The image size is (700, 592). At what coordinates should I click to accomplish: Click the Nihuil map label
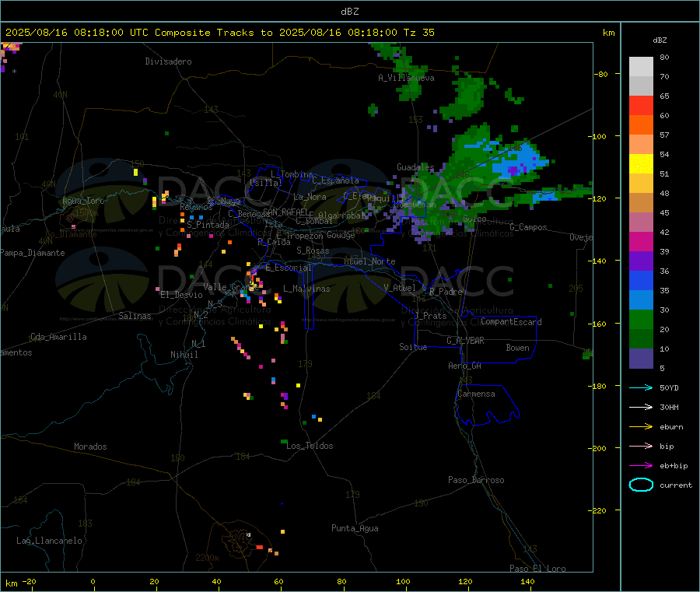point(184,355)
